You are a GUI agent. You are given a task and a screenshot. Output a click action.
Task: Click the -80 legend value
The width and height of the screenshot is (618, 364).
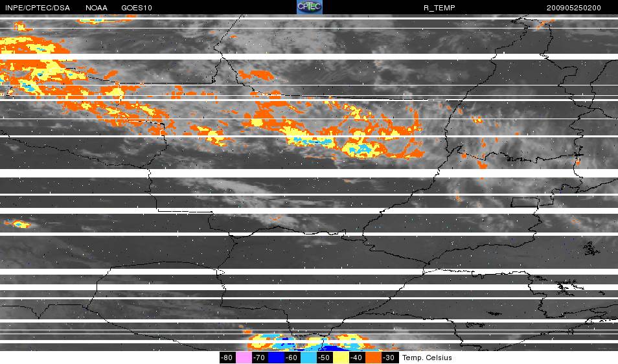(227, 358)
